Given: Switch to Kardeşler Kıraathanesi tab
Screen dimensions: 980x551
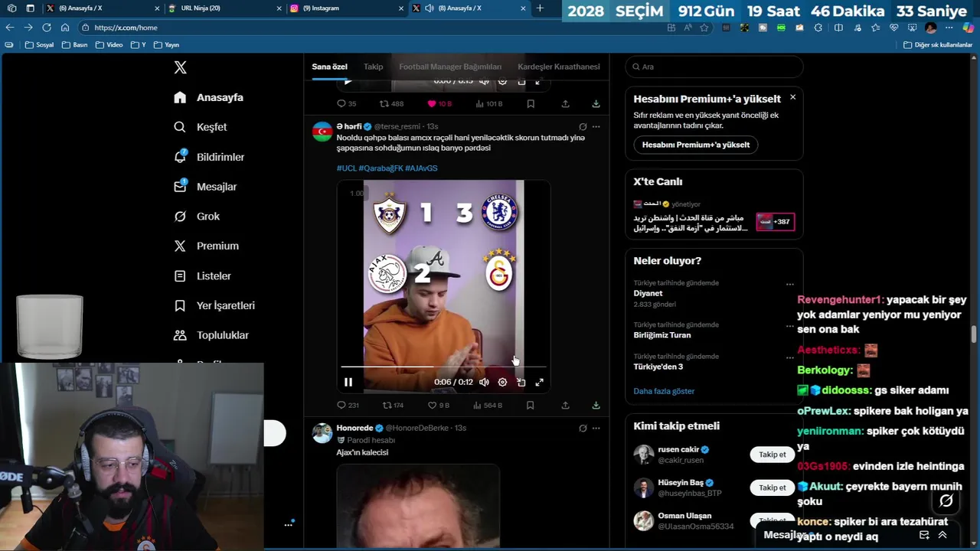Looking at the screenshot, I should [x=559, y=67].
